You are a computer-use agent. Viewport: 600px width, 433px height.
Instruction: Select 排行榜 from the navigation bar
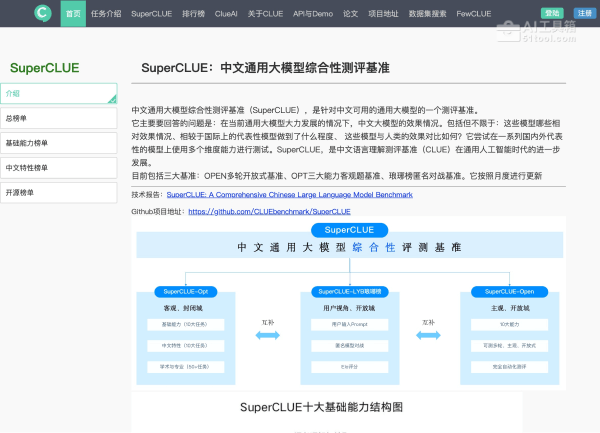click(194, 14)
